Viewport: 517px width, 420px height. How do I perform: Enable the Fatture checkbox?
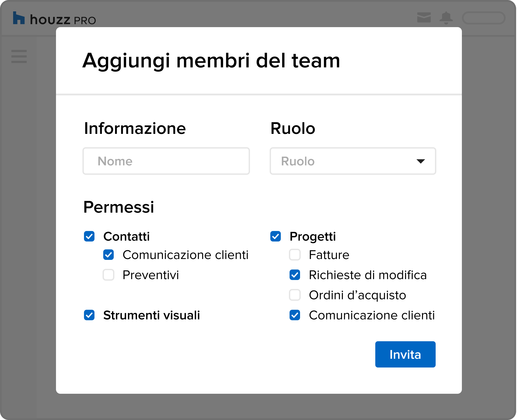295,255
